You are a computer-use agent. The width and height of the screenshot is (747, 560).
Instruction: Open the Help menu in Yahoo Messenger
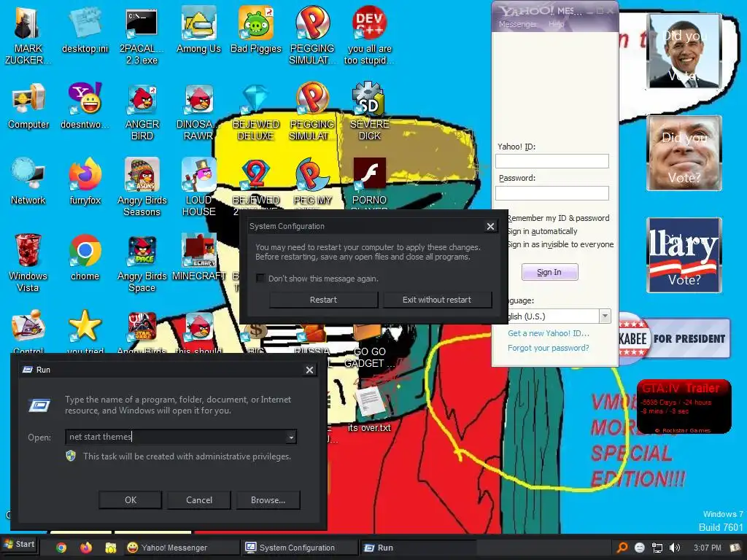[x=556, y=24]
